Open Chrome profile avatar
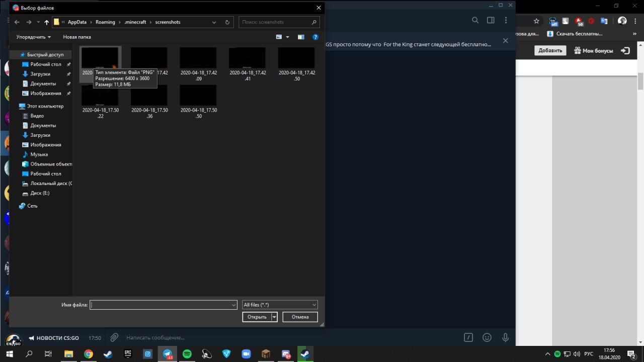 tap(622, 21)
